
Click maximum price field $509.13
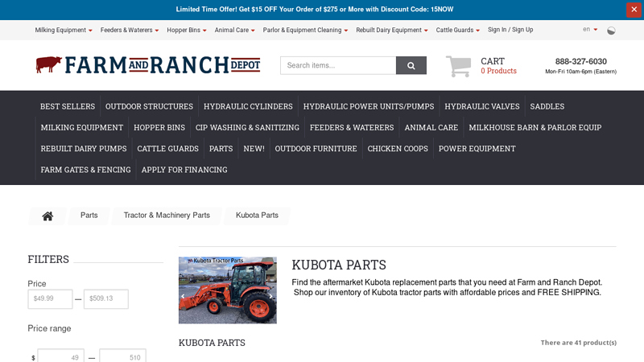(106, 298)
